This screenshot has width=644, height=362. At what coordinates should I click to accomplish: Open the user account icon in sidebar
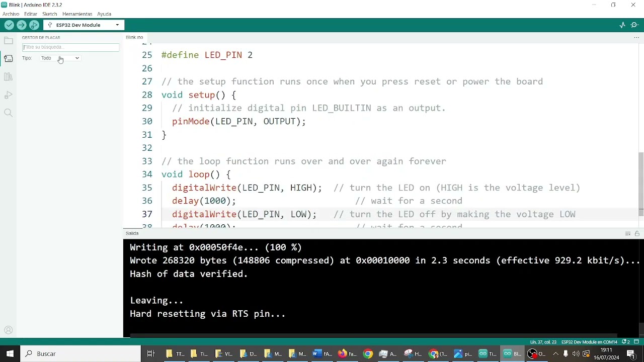(8, 330)
